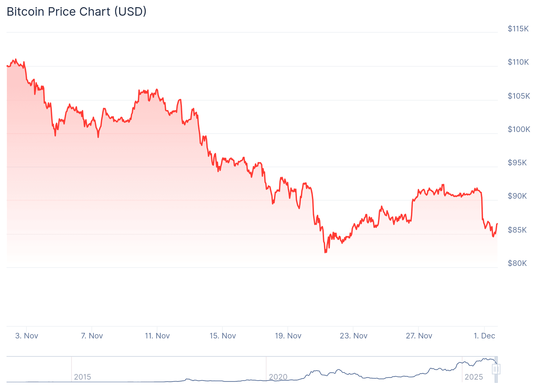Click the $90K price axis label

[517, 196]
